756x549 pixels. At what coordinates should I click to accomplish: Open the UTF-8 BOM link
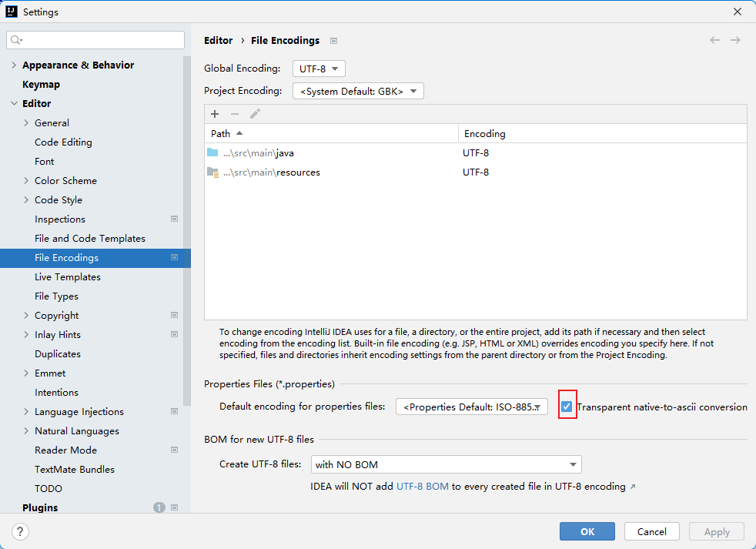click(423, 487)
